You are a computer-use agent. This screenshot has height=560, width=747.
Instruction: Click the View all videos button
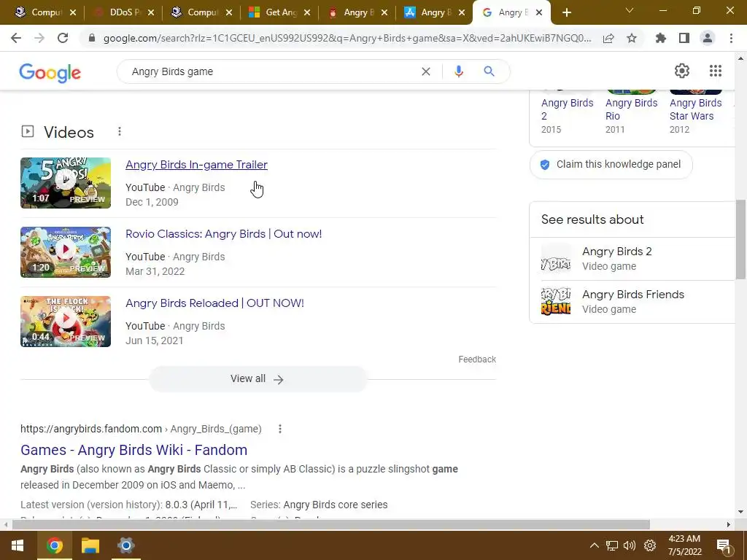pyautogui.click(x=258, y=379)
